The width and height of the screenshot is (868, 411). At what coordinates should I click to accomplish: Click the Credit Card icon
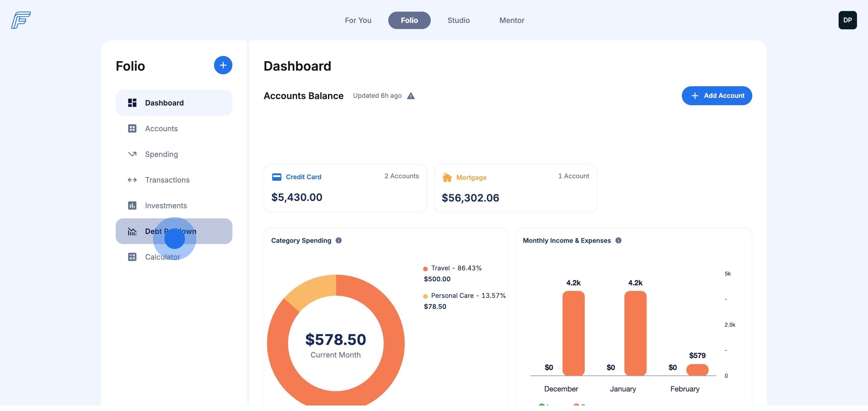click(x=276, y=177)
